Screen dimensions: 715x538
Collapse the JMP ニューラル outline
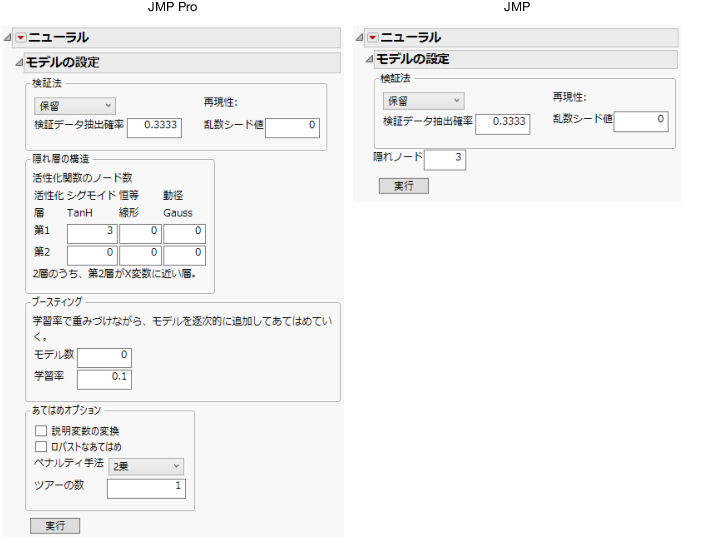(x=359, y=37)
